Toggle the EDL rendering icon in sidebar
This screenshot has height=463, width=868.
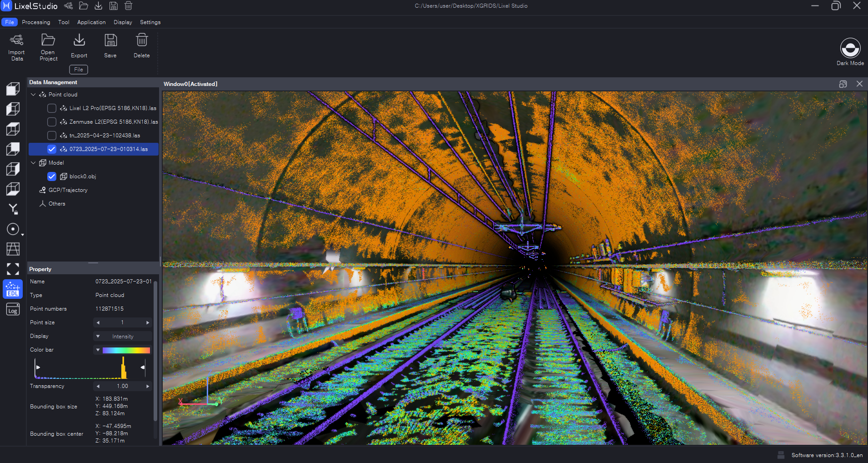coord(13,289)
